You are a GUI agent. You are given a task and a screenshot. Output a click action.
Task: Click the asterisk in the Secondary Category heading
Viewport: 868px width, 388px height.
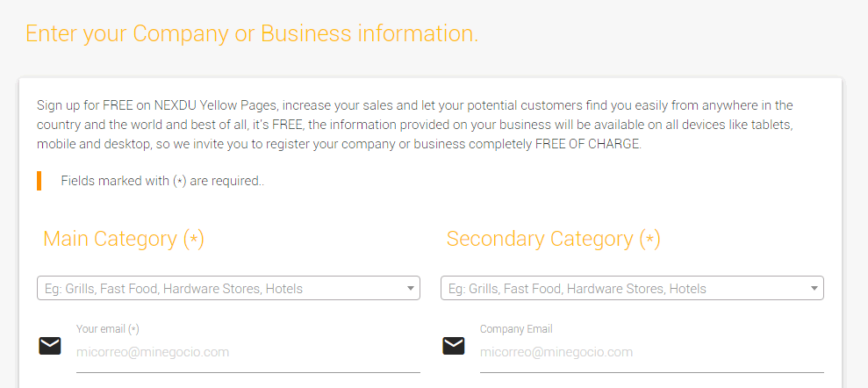[649, 239]
